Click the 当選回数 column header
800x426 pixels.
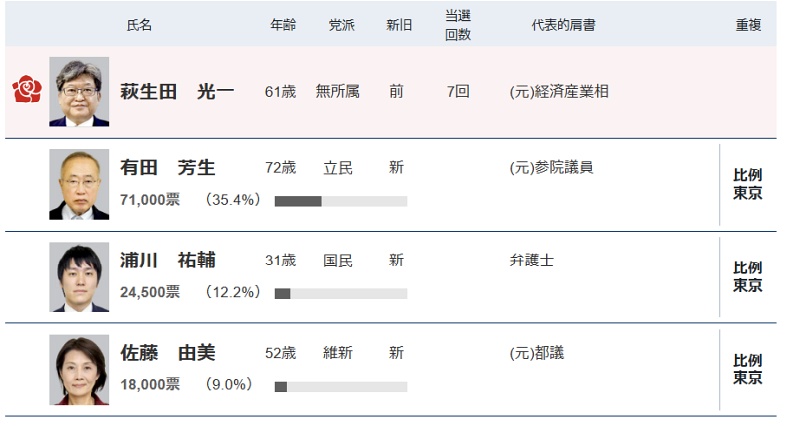click(x=458, y=25)
